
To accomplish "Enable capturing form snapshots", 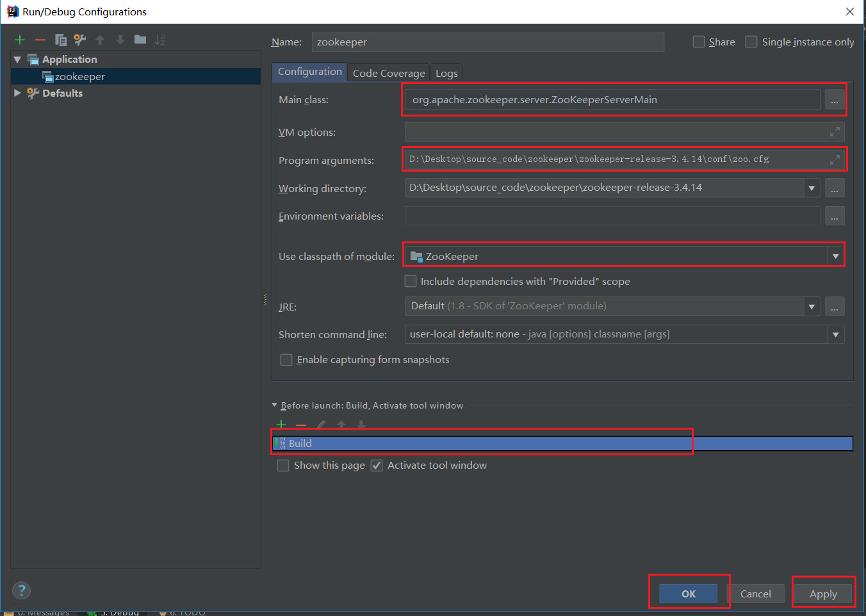I will [x=286, y=360].
